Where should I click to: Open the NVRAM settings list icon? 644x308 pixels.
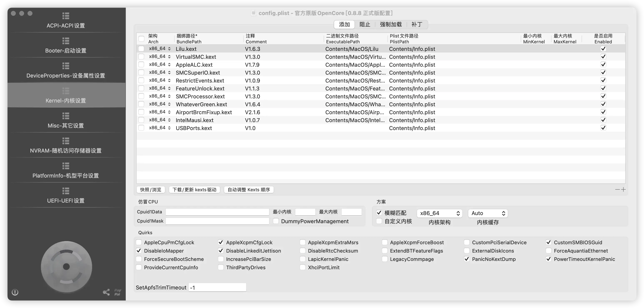66,141
